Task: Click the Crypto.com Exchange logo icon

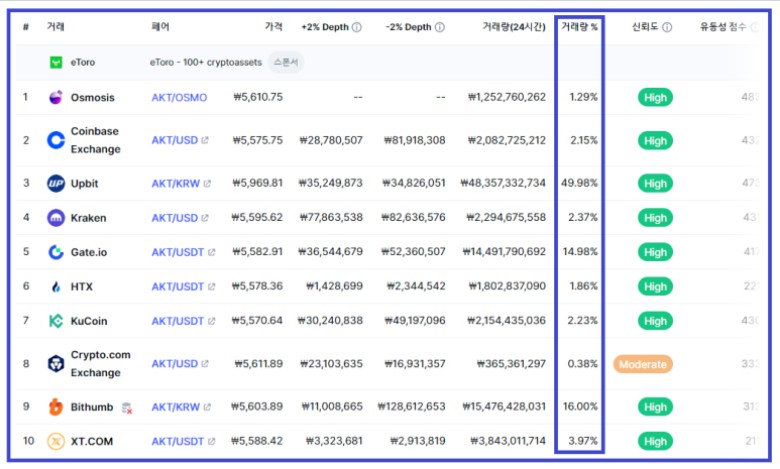Action: coord(56,364)
